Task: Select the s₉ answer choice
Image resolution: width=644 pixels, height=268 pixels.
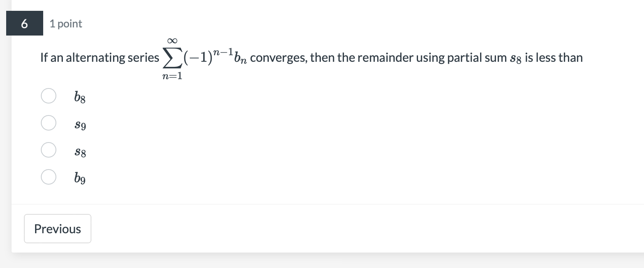Action: 48,123
